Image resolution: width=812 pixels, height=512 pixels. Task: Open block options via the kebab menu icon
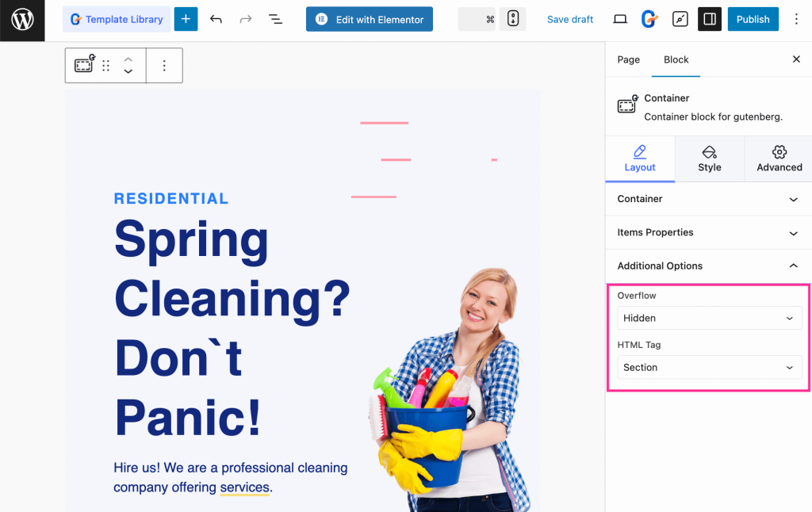point(164,65)
